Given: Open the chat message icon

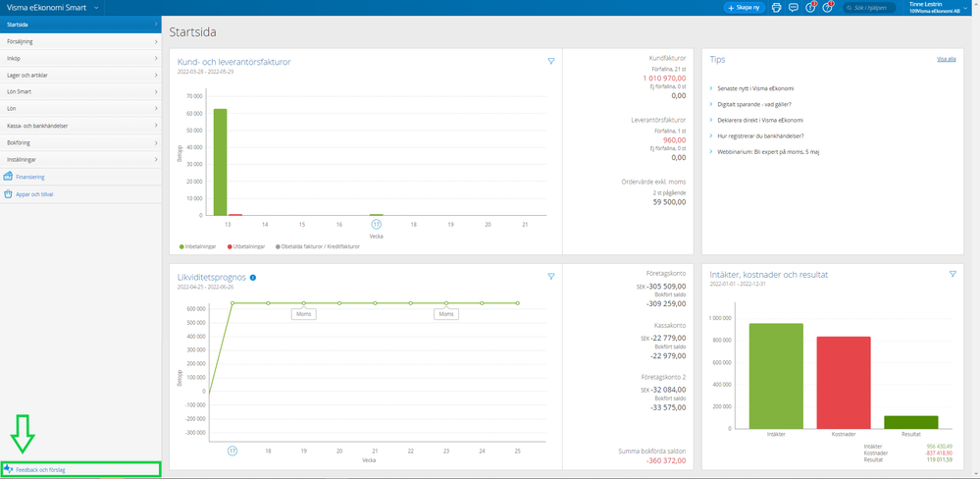Looking at the screenshot, I should pyautogui.click(x=794, y=7).
